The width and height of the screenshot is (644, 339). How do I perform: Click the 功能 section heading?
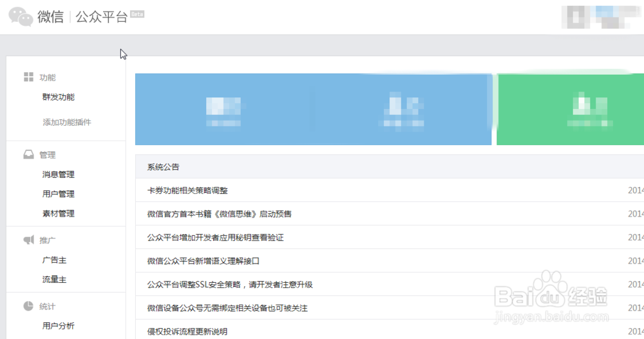pos(47,77)
